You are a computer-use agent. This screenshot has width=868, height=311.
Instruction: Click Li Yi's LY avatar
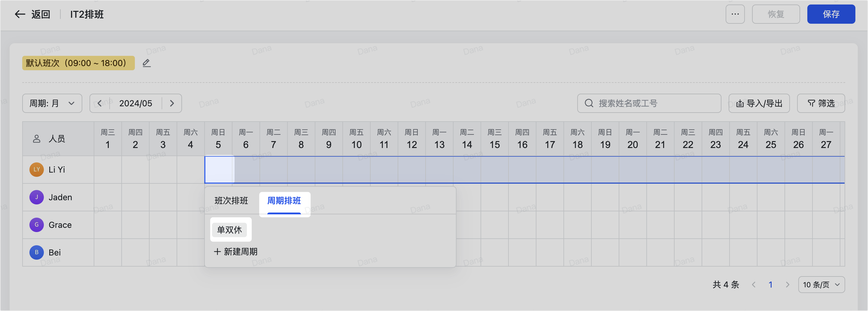click(x=37, y=170)
